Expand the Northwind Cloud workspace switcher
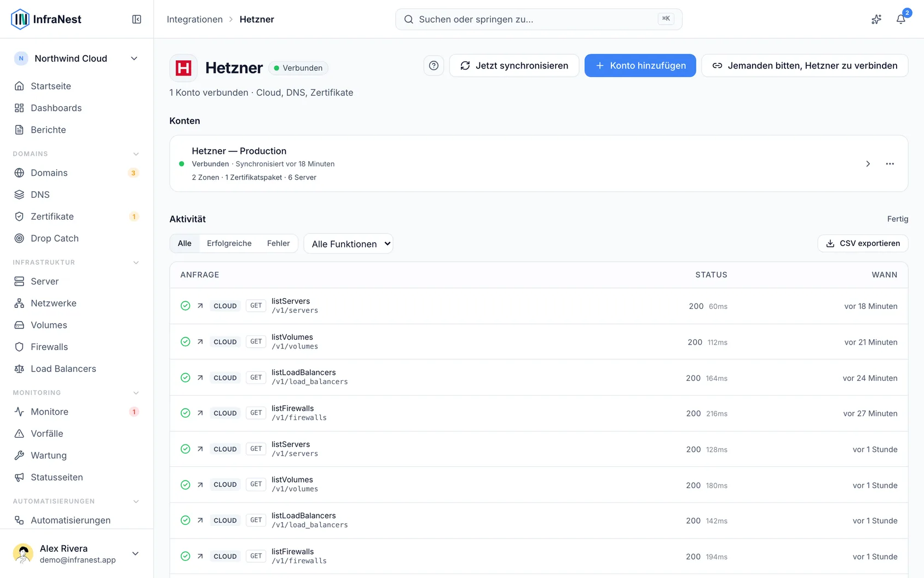Screen dimensions: 924x578 (x=77, y=59)
